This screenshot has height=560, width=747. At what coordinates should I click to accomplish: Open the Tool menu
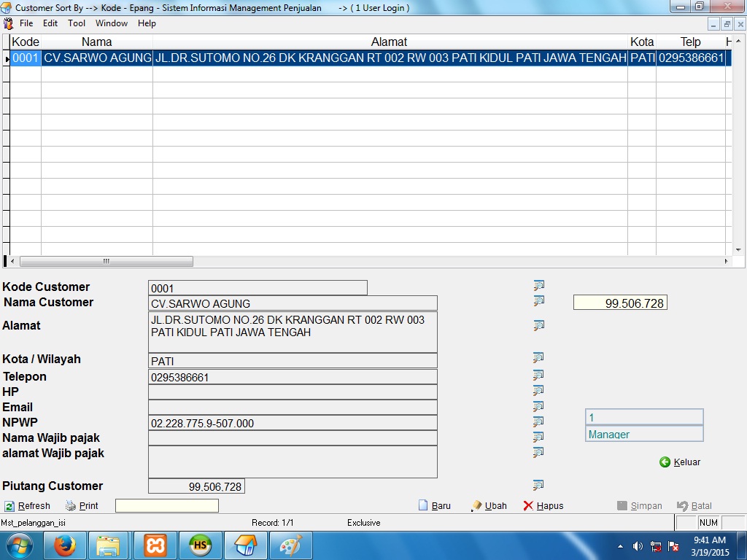tap(77, 23)
